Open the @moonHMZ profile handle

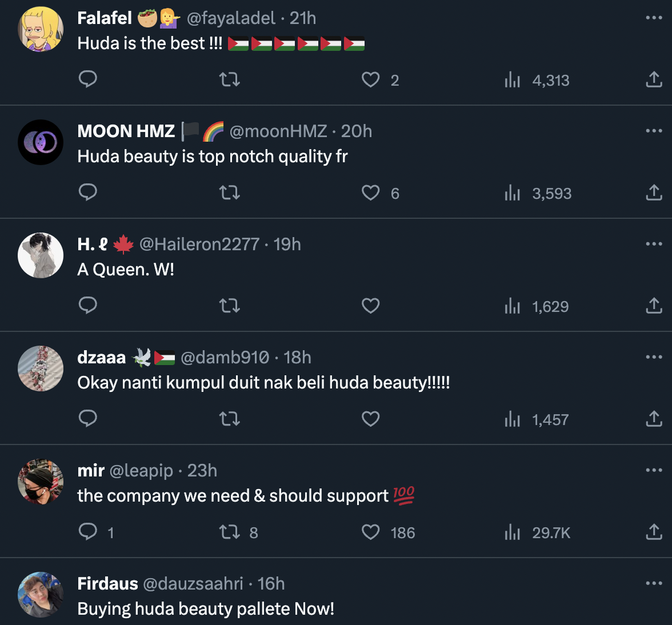[x=278, y=131]
